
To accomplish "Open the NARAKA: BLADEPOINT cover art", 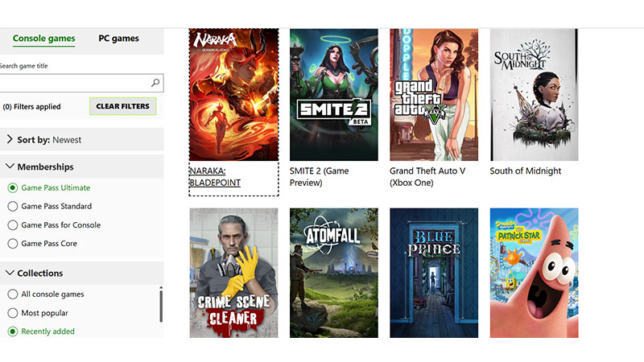I will click(233, 95).
